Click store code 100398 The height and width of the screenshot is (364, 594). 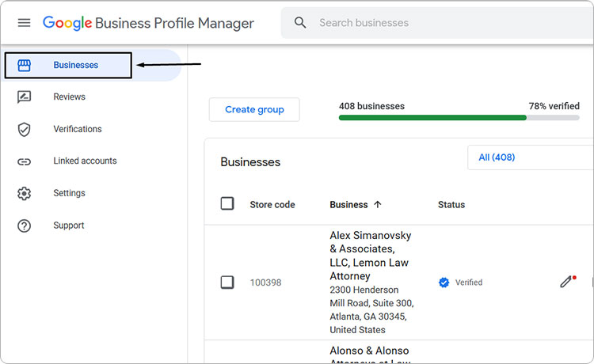point(265,282)
